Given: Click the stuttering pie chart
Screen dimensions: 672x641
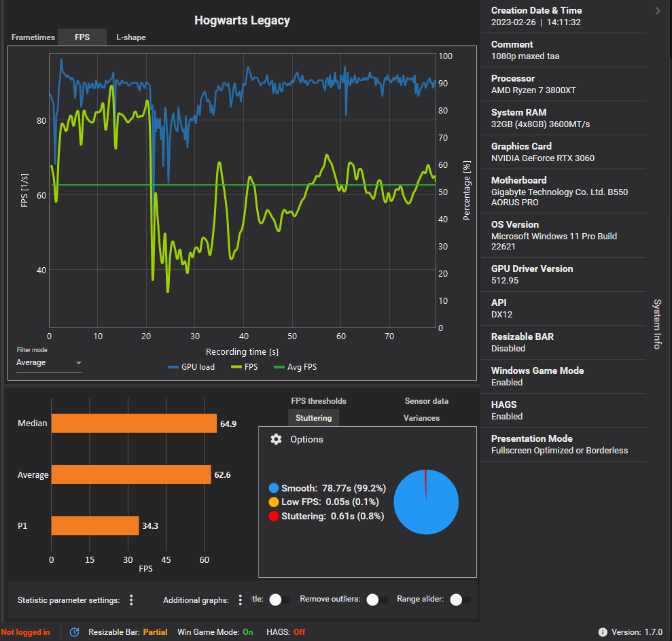Looking at the screenshot, I should point(426,502).
